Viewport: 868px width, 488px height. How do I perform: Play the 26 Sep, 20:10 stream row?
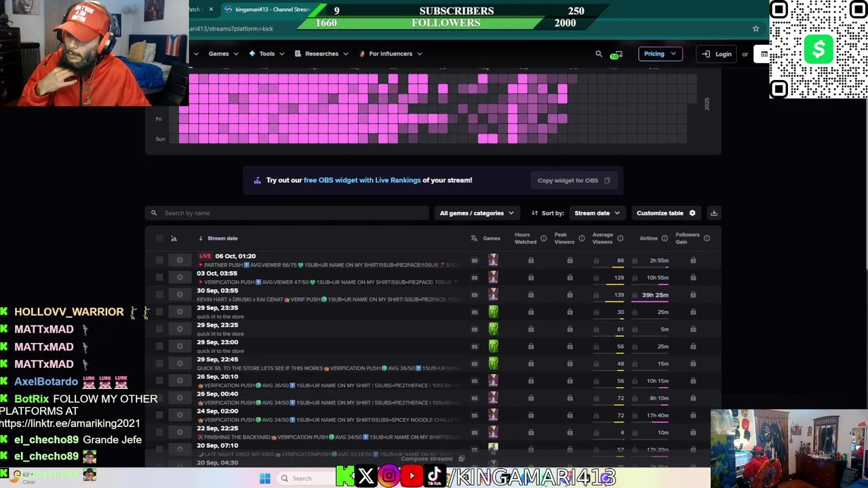tap(180, 381)
